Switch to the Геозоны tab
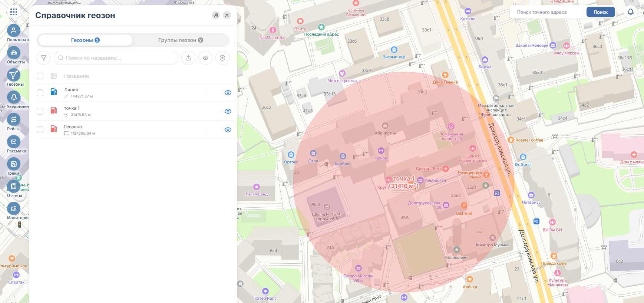Viewport: 644px width, 303px height. pos(85,40)
